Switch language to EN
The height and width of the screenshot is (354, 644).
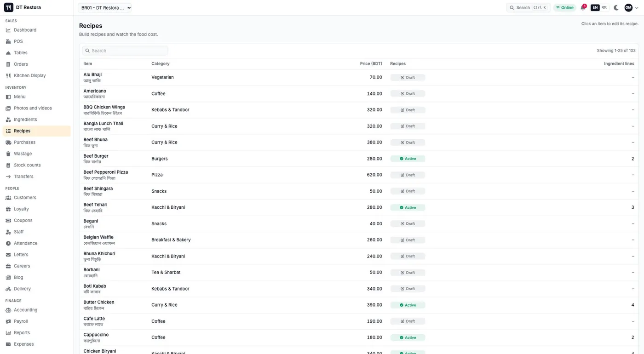(x=595, y=8)
